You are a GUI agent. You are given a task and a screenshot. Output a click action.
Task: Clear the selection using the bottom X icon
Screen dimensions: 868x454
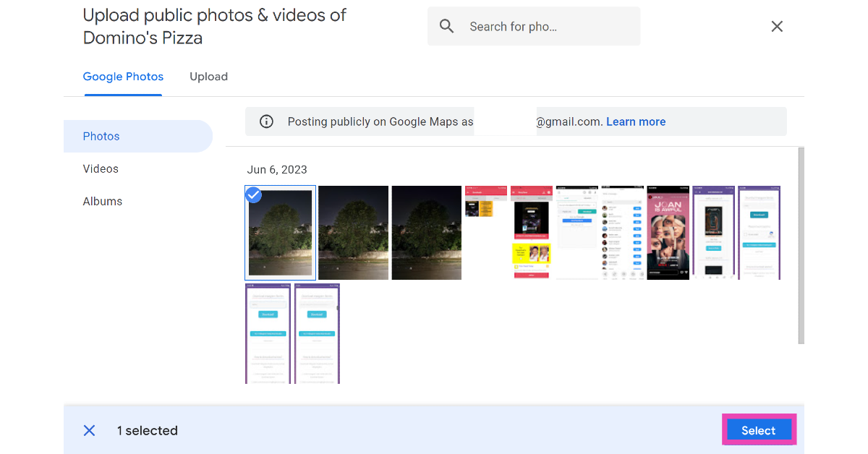tap(89, 431)
